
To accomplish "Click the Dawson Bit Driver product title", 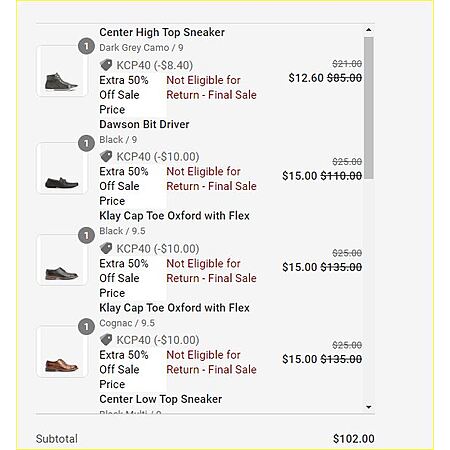I will [144, 124].
